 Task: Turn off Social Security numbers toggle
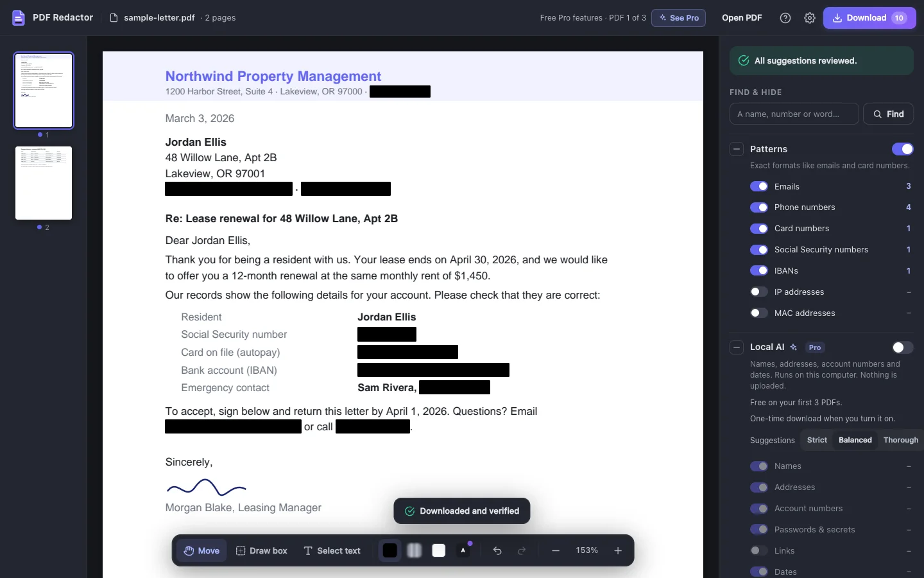point(759,250)
